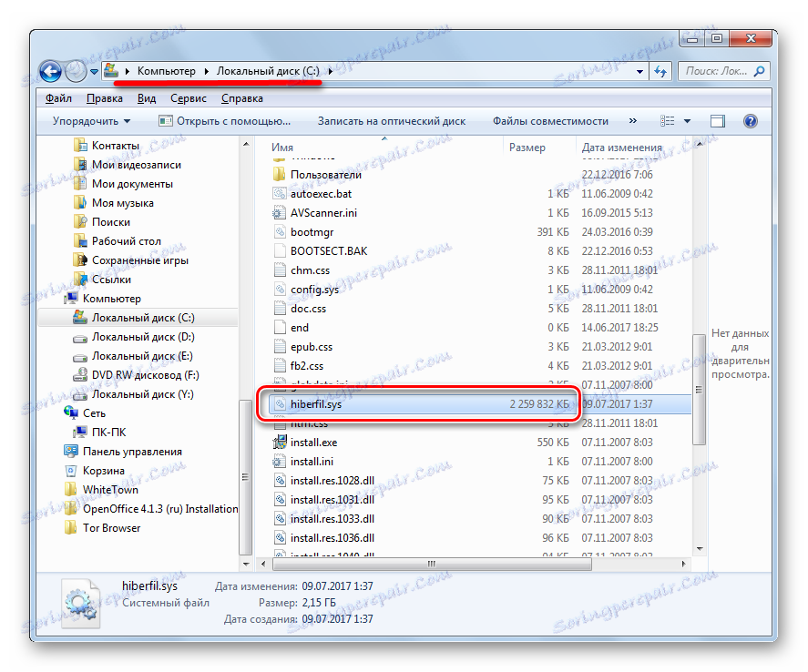Click the DVD RW дисковод (F:) icon
The height and width of the screenshot is (672, 808).
click(x=80, y=375)
